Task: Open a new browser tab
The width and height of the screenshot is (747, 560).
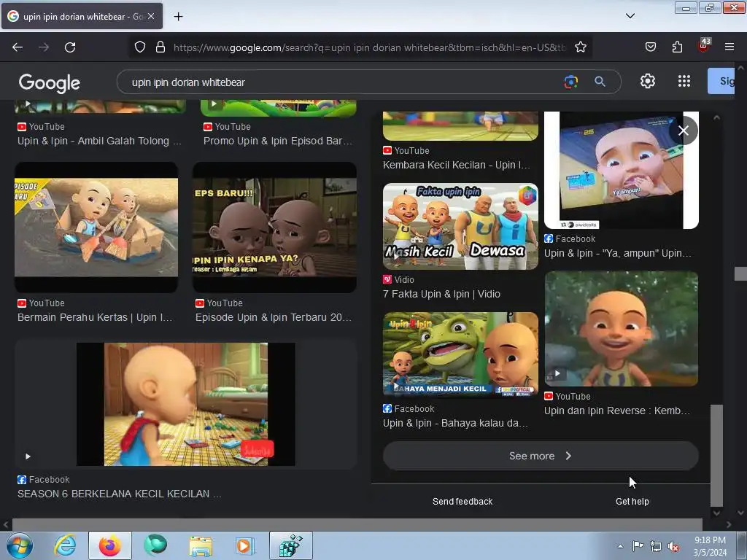Action: coord(178,17)
